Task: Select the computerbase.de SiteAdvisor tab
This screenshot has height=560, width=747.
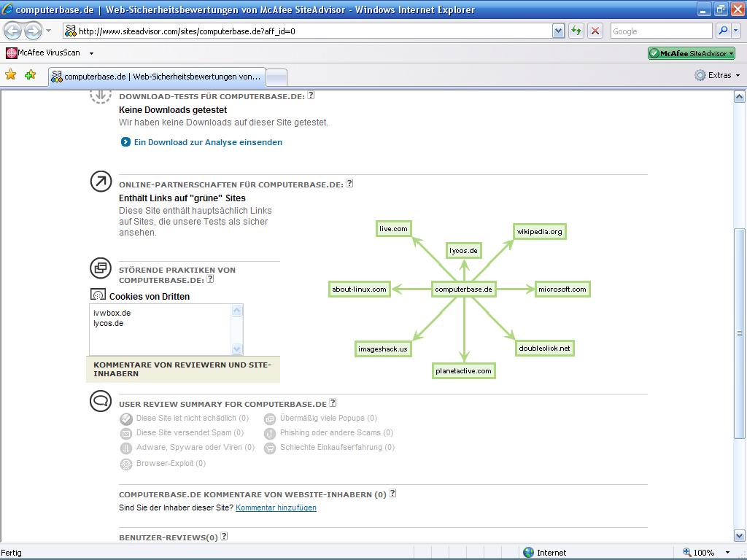Action: [157, 76]
